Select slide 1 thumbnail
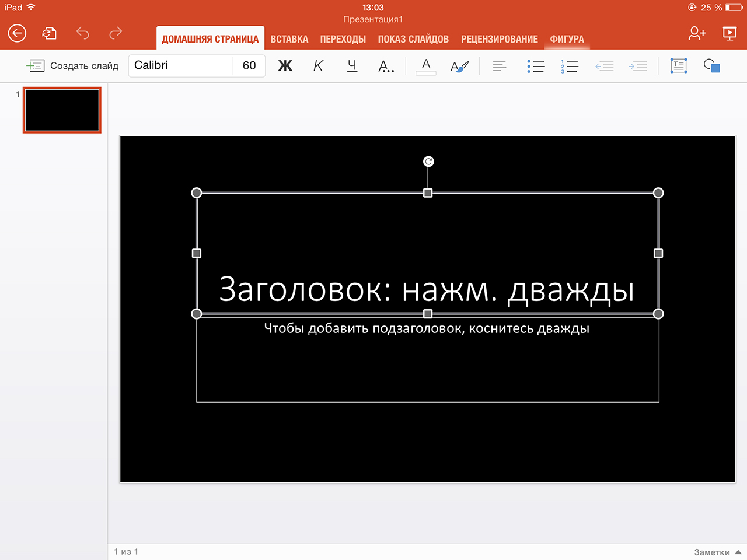 tap(62, 110)
